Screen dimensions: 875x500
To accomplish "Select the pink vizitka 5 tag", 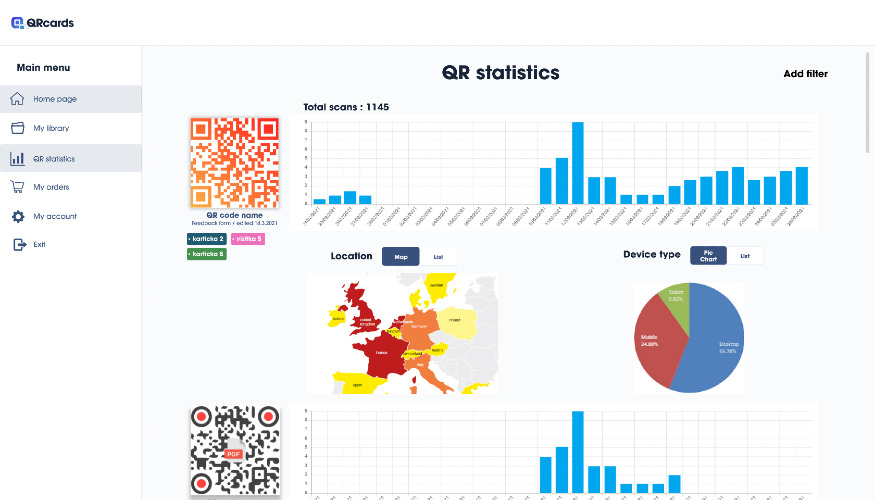I will pyautogui.click(x=248, y=239).
